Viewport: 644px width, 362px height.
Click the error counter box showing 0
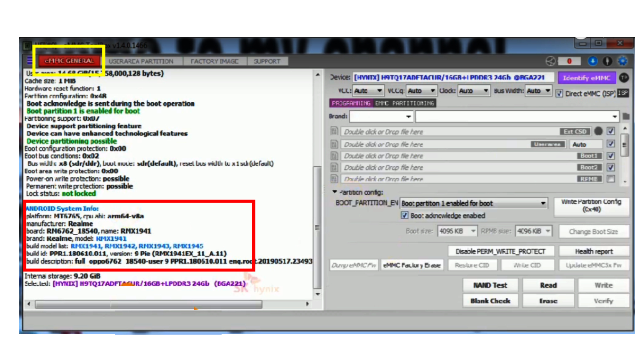pyautogui.click(x=570, y=61)
